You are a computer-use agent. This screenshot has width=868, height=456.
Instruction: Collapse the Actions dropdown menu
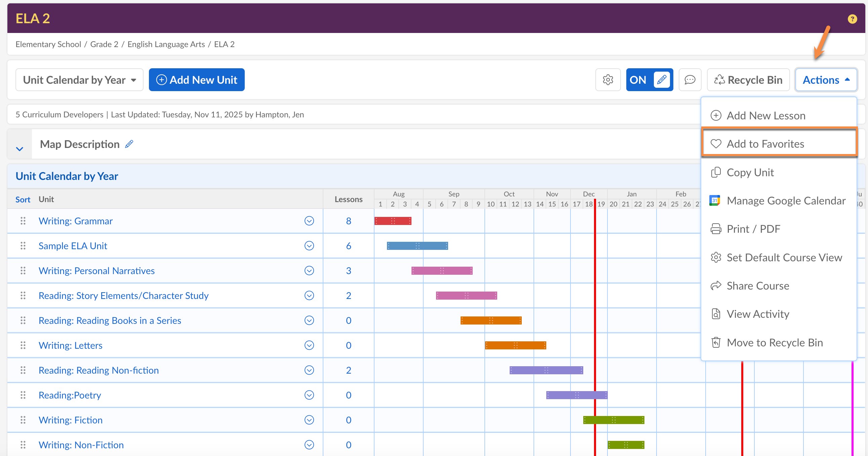point(826,80)
